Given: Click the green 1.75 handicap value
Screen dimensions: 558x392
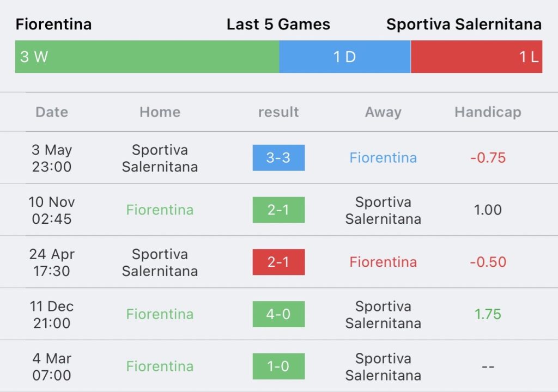Looking at the screenshot, I should 488,314.
